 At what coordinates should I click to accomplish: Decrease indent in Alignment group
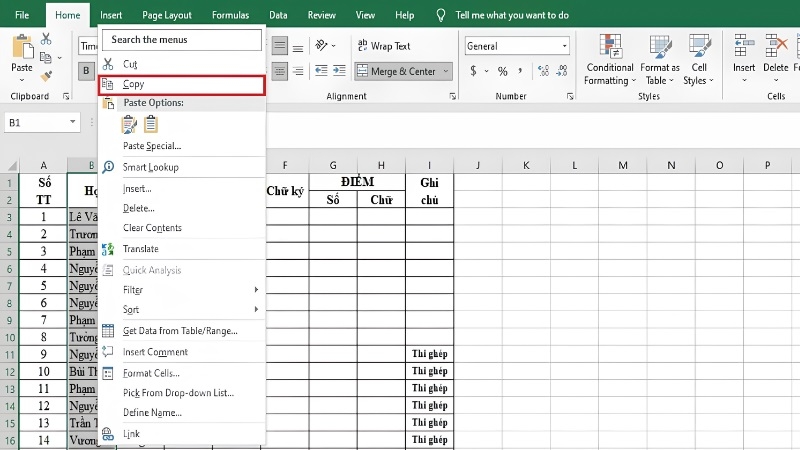321,70
